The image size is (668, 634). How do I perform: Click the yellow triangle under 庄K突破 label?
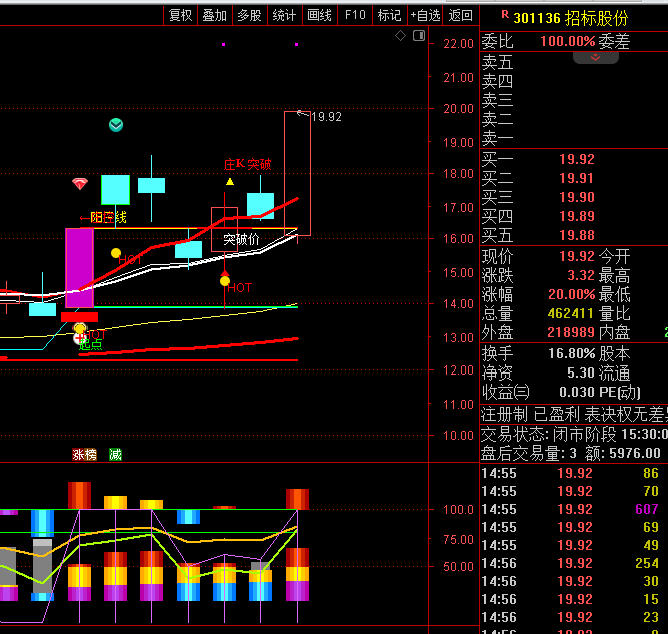[230, 181]
